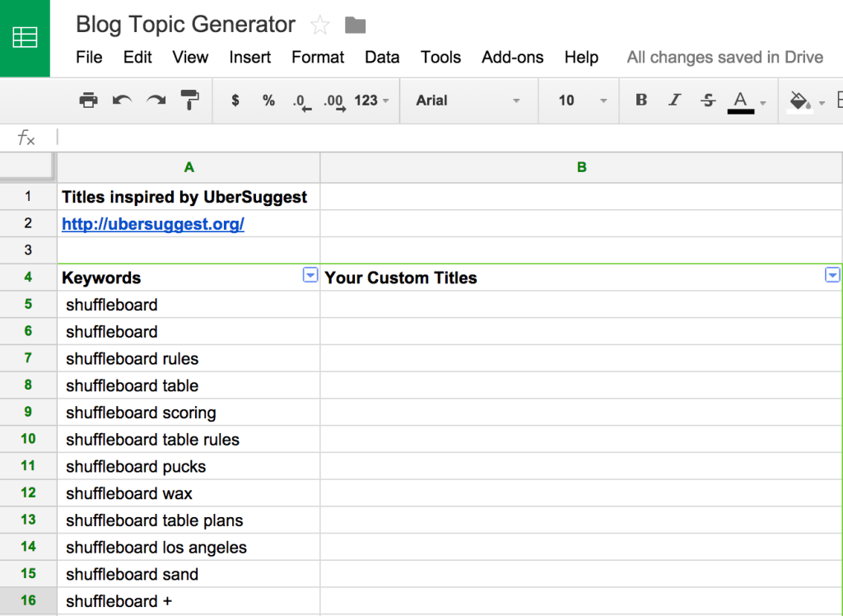Image resolution: width=843 pixels, height=616 pixels.
Task: Open the 123 number formats dropdown
Action: [x=371, y=100]
